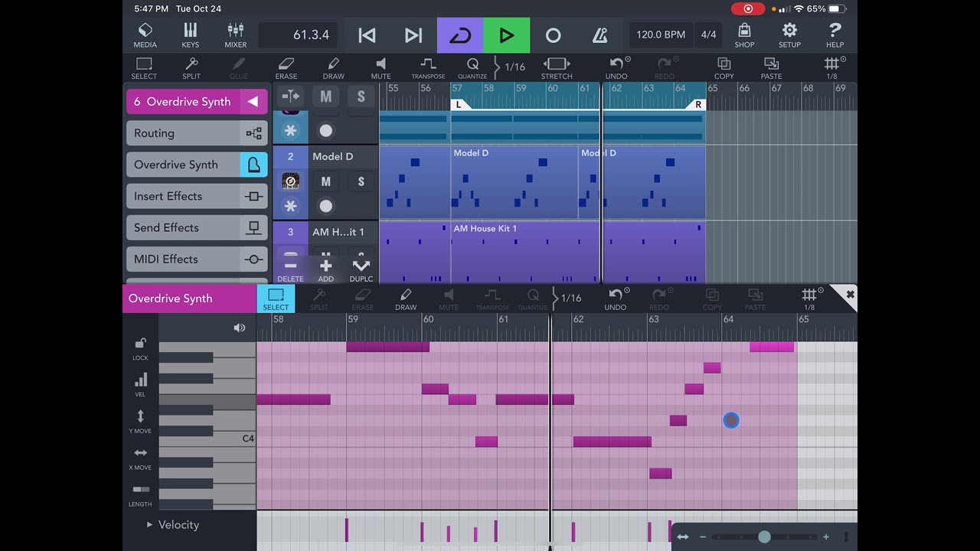This screenshot has width=980, height=551.
Task: Add a new track
Action: click(x=326, y=269)
